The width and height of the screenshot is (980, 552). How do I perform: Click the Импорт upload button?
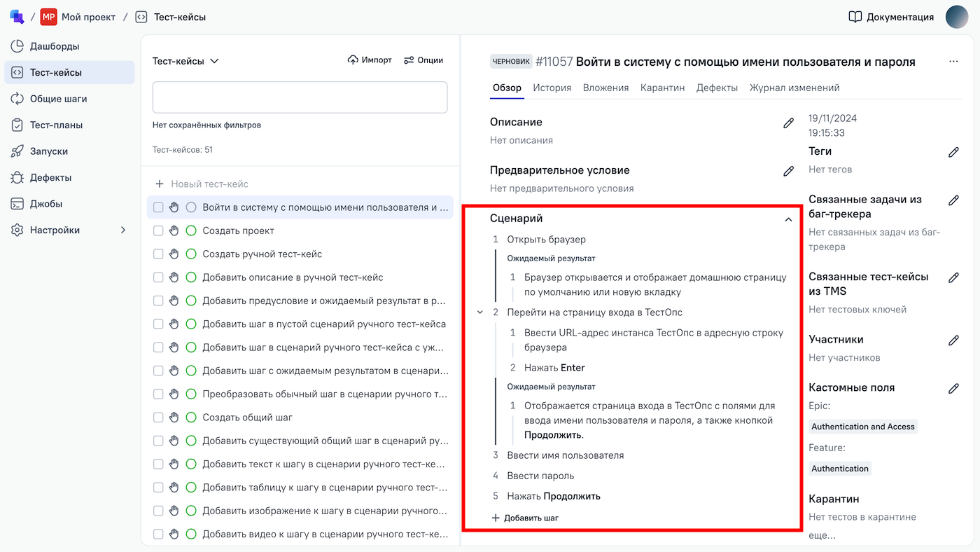[370, 60]
